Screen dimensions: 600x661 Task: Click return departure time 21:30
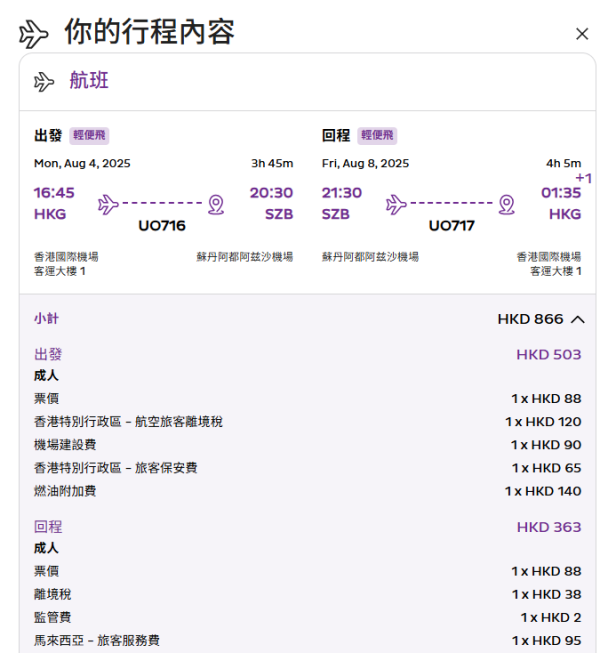coord(342,193)
